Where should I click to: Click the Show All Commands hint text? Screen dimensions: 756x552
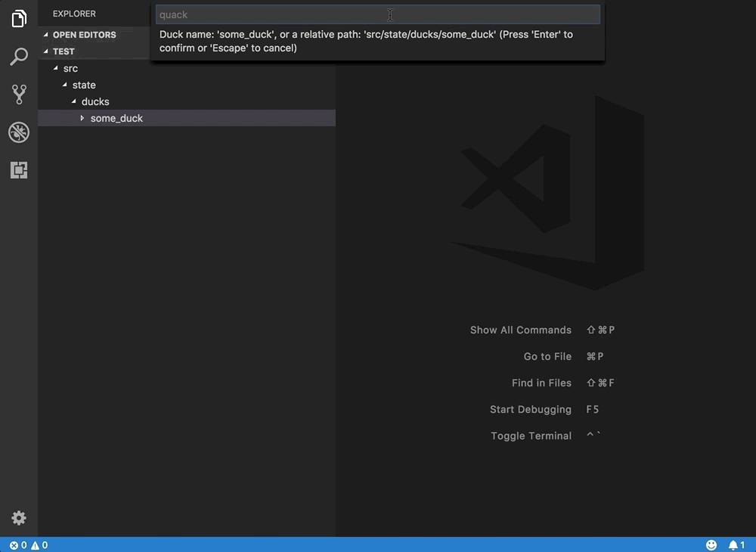click(x=521, y=330)
